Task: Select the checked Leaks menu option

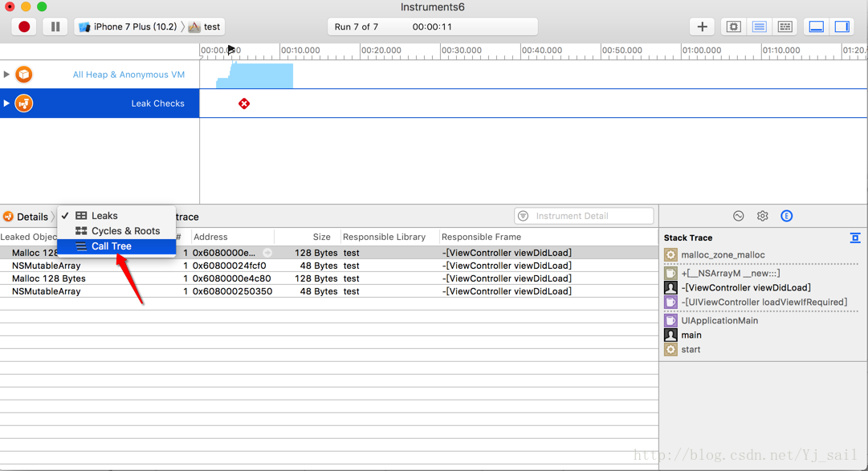Action: [x=104, y=216]
